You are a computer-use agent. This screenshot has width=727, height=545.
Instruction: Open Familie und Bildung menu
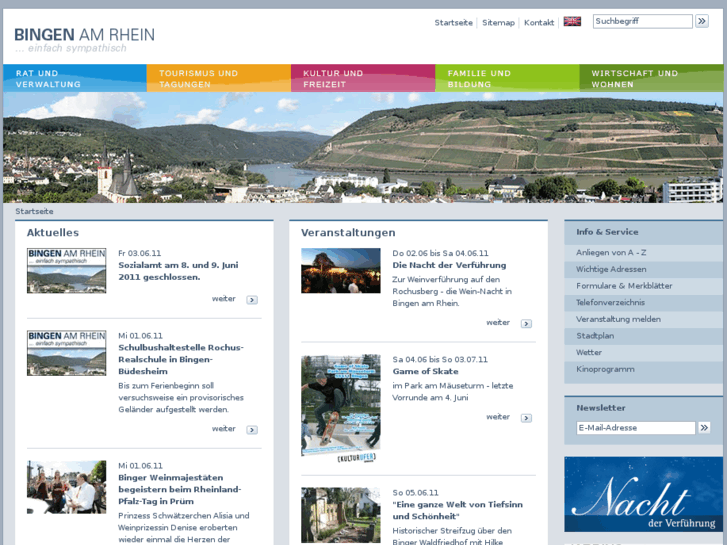pos(507,78)
